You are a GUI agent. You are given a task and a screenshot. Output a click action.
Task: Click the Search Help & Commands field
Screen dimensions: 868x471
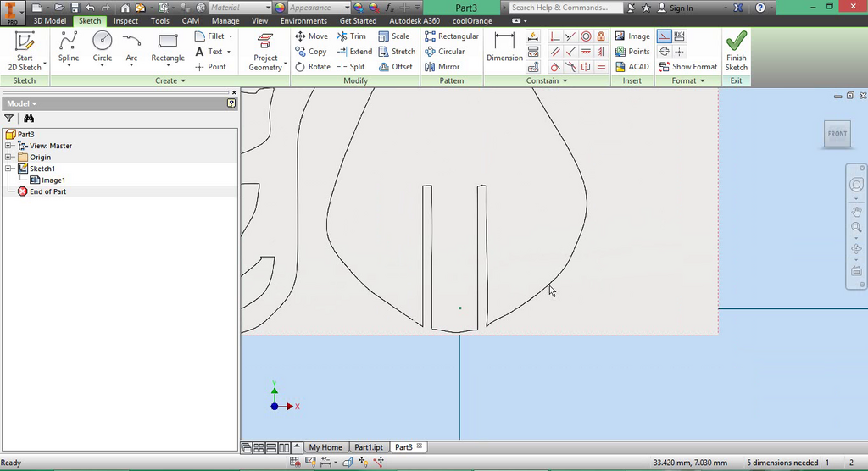pyautogui.click(x=565, y=8)
